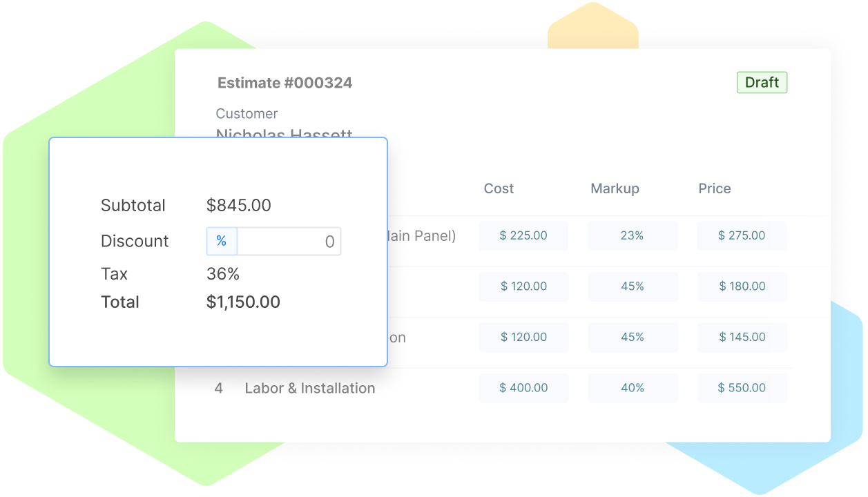This screenshot has height=497, width=868.
Task: Select the 23% markup field
Action: 632,235
